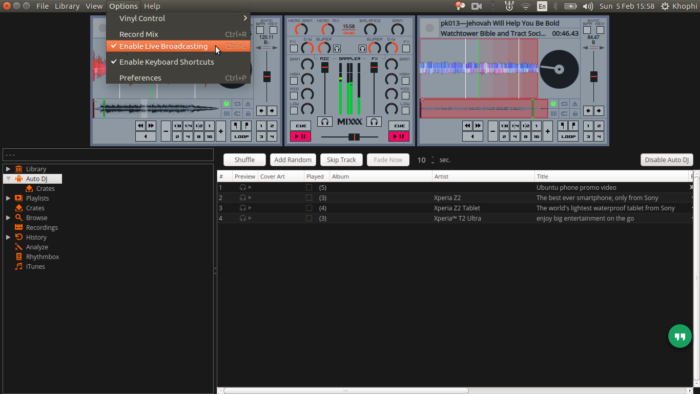Toggle right channel LOW kill switch

(405, 110)
